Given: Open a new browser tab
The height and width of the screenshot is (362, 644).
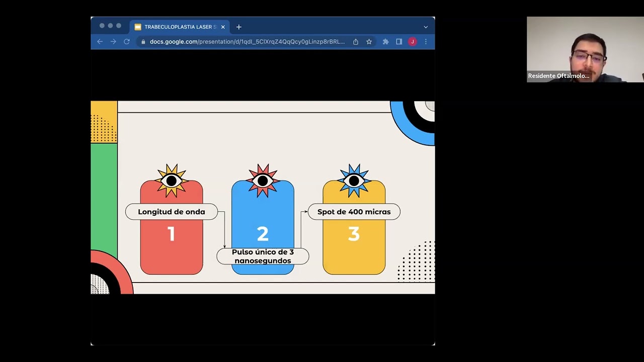Looking at the screenshot, I should click(x=239, y=27).
